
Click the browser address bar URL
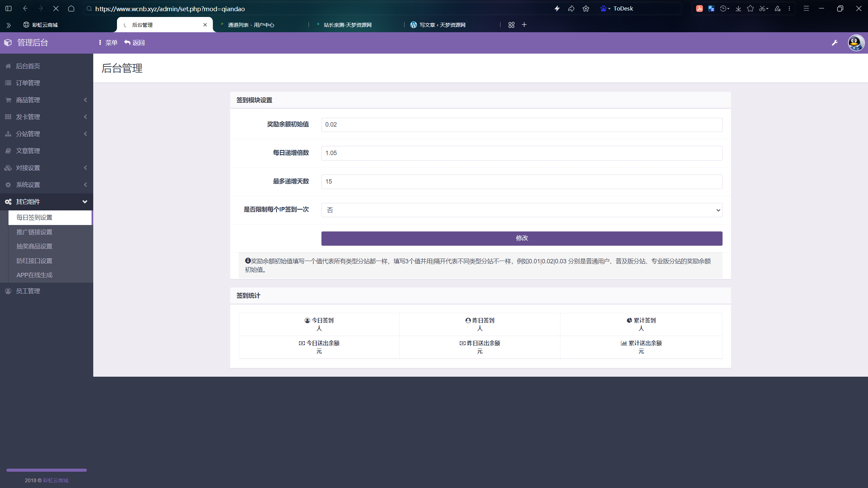pos(170,9)
